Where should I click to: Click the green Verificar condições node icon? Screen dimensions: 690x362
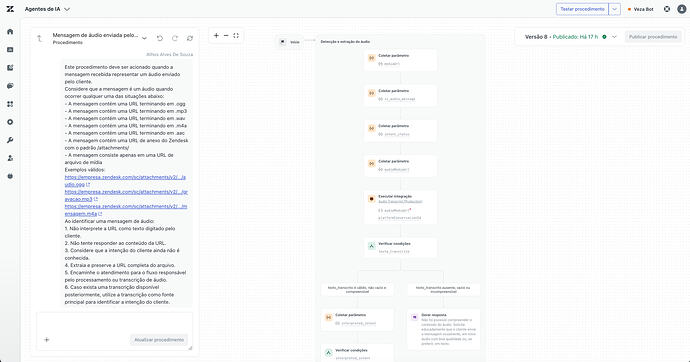coord(371,246)
